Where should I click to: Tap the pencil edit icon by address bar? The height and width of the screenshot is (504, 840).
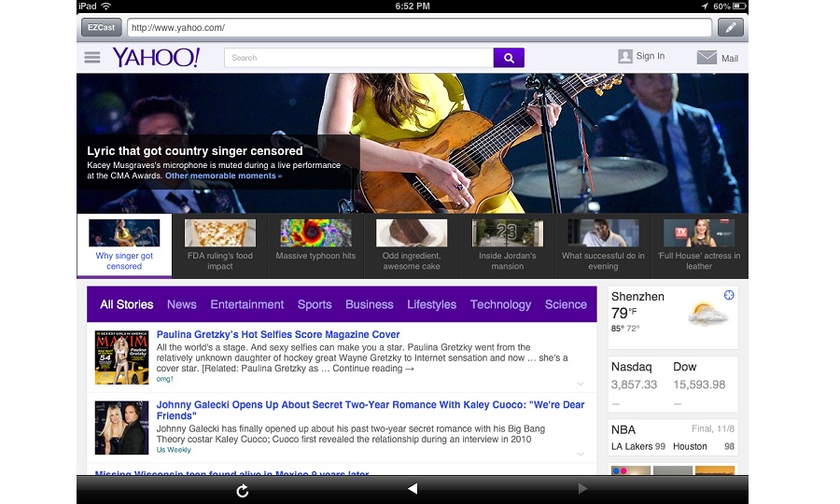pyautogui.click(x=730, y=27)
